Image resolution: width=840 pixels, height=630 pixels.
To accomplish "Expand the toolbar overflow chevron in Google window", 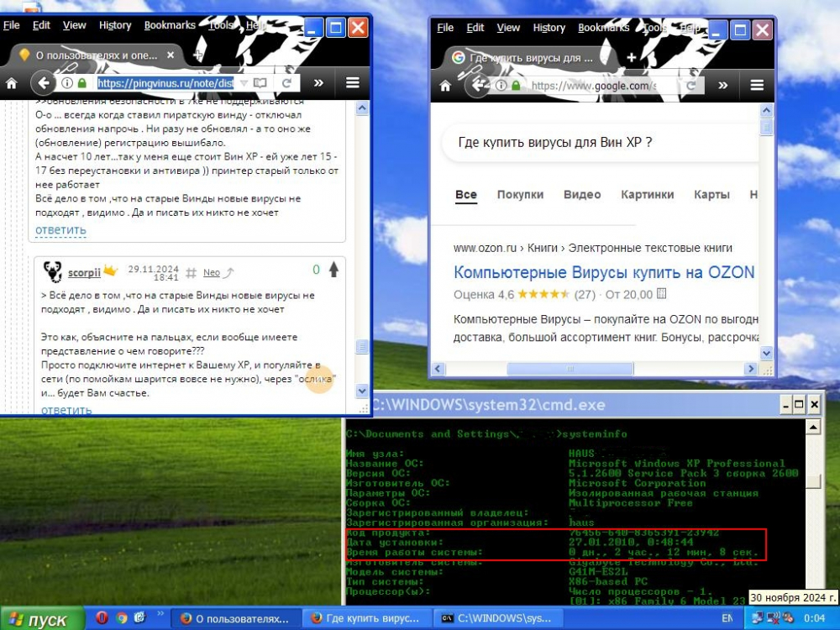I will coord(722,86).
